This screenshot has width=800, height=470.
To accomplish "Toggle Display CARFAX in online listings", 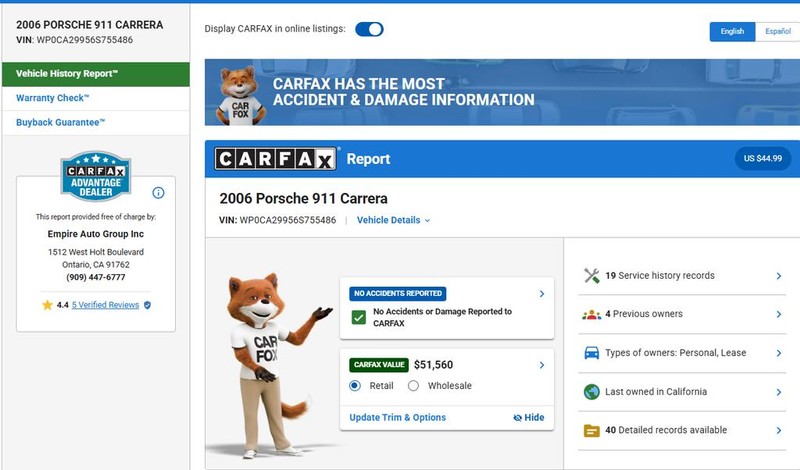I will pos(369,29).
